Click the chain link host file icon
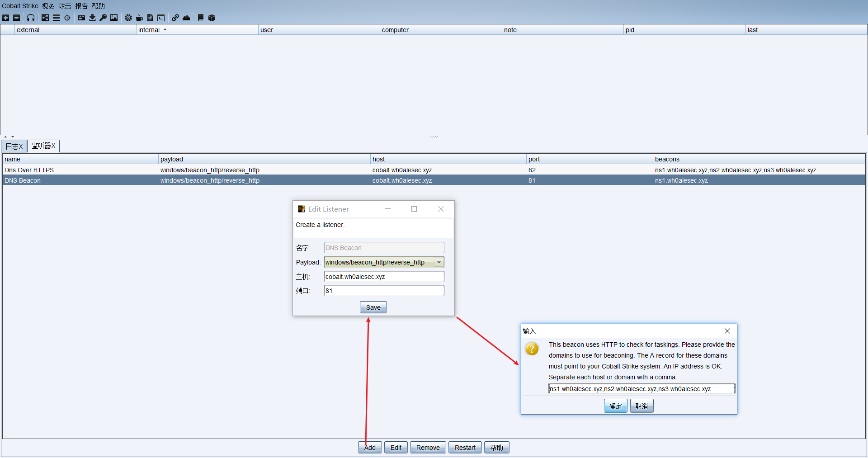 [x=175, y=18]
